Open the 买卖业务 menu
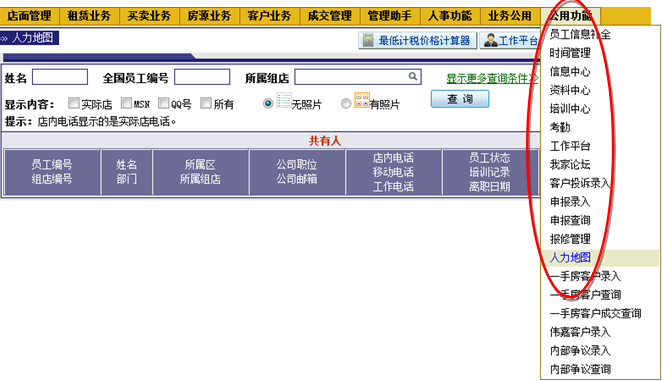Screen dimensions: 662x381 (x=149, y=16)
